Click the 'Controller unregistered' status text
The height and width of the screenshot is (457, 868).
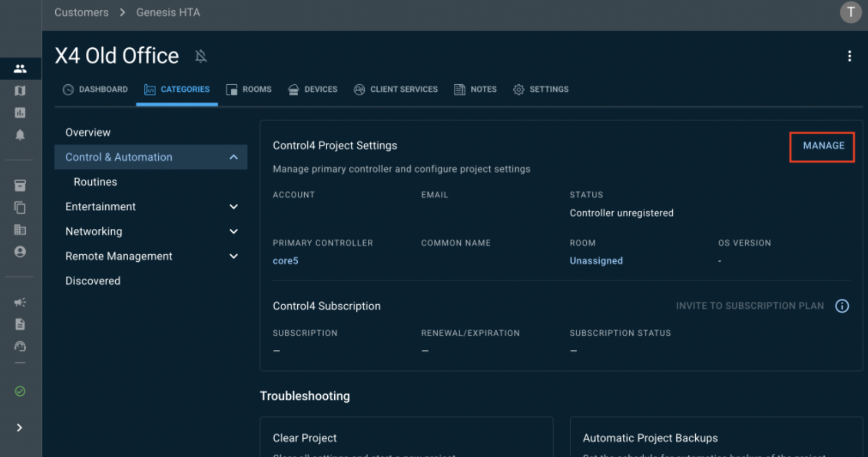click(x=621, y=213)
